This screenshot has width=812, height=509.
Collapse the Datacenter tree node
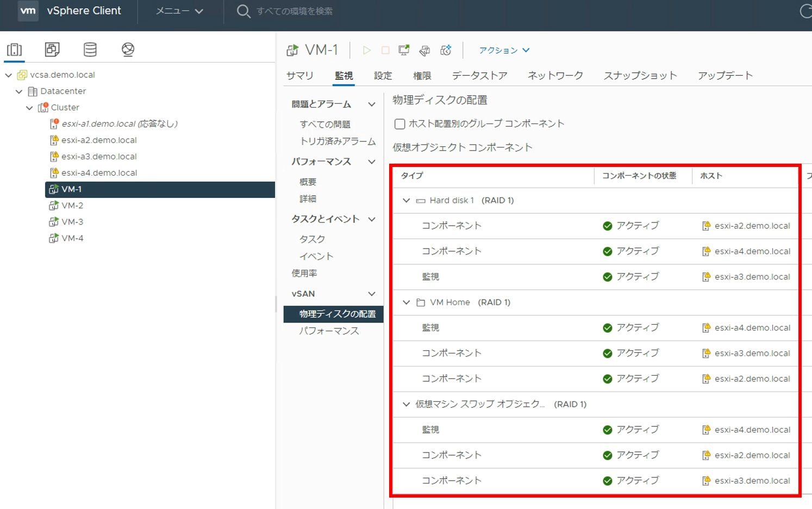tap(19, 91)
